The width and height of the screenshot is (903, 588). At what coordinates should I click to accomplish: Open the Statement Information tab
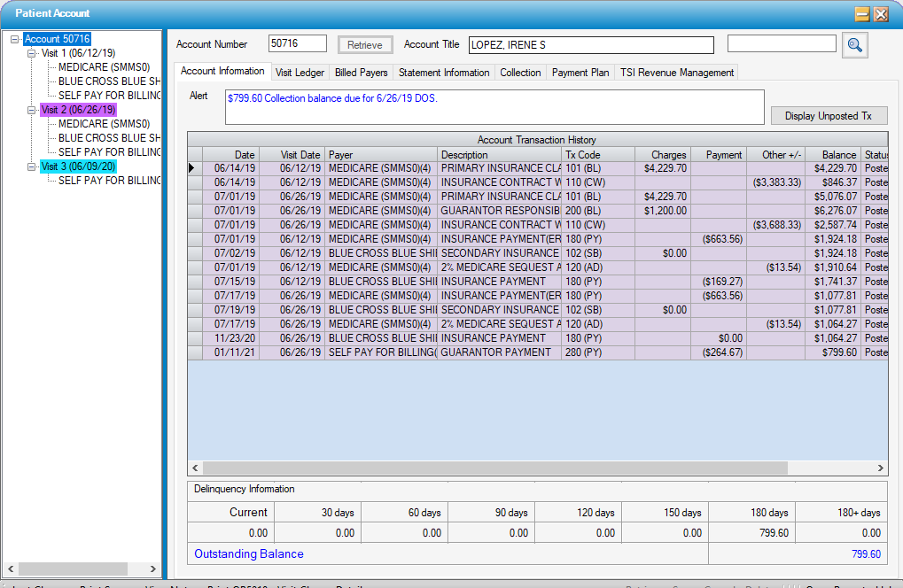tap(443, 73)
